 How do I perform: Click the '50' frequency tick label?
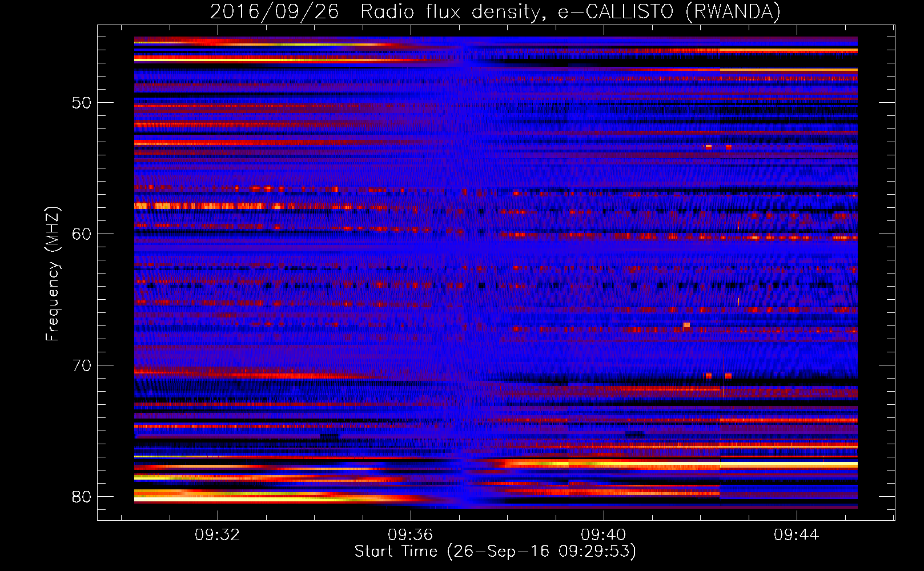pyautogui.click(x=82, y=103)
